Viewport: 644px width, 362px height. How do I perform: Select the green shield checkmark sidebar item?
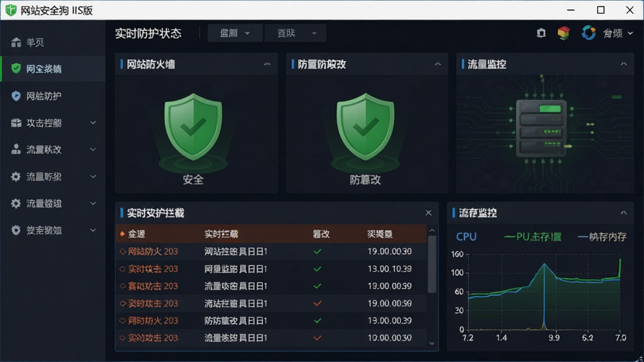pyautogui.click(x=16, y=69)
